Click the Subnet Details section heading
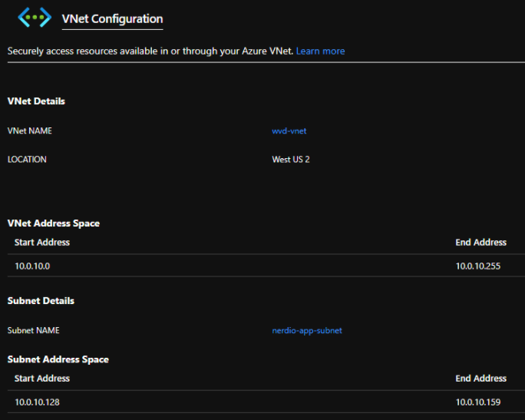525x420 pixels. [41, 301]
